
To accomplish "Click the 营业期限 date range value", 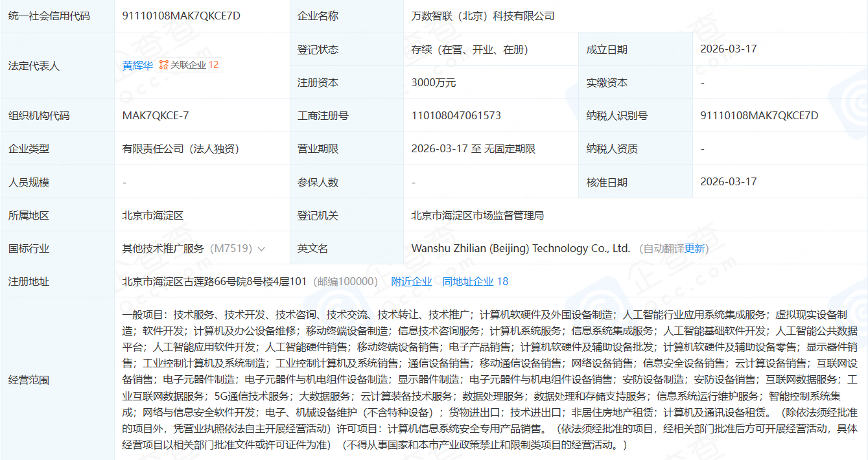I will click(473, 149).
